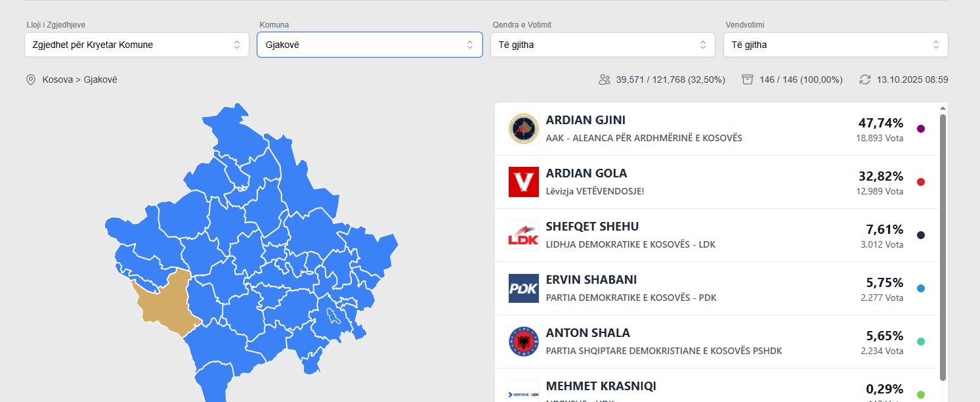
Task: Click candidate name Ervin Shabani
Action: point(591,280)
